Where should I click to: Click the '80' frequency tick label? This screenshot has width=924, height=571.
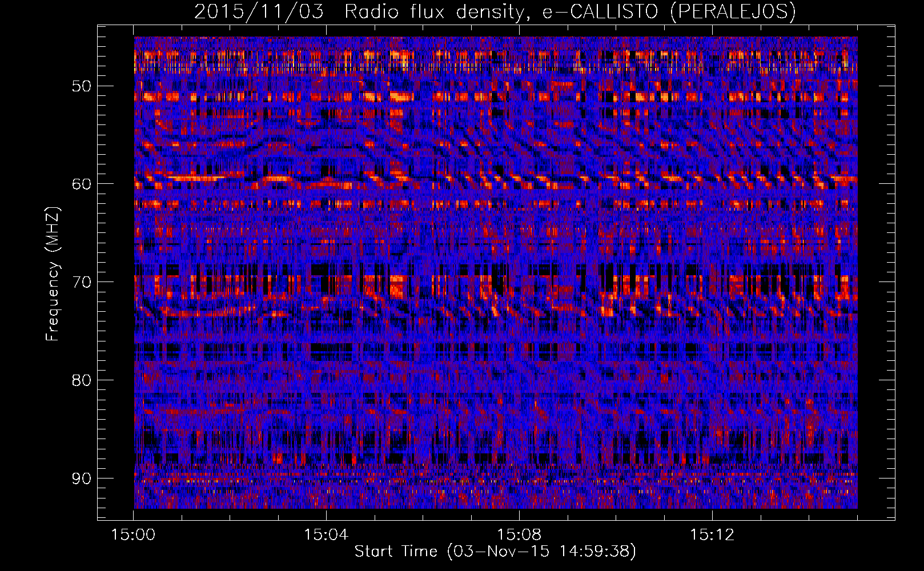(82, 380)
